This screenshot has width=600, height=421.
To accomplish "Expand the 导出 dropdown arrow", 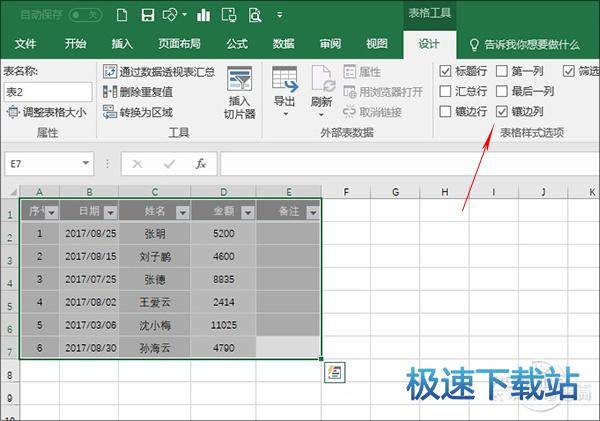I will (285, 114).
